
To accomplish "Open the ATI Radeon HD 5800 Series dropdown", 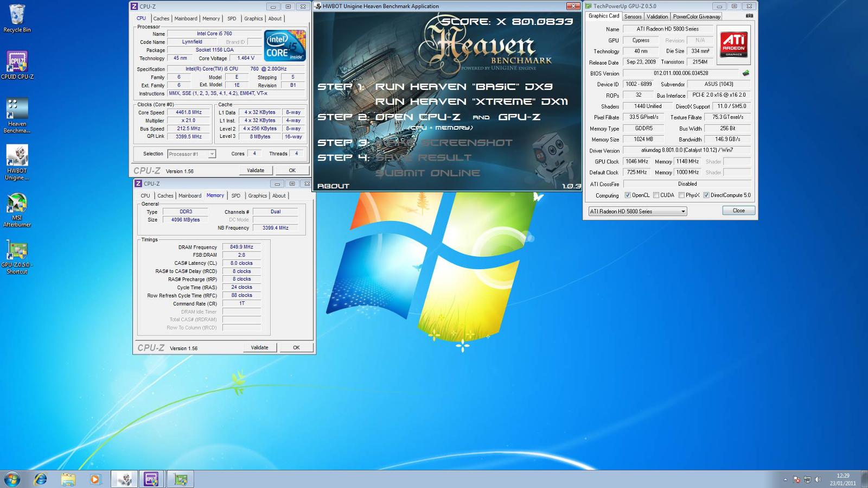I will tap(638, 211).
